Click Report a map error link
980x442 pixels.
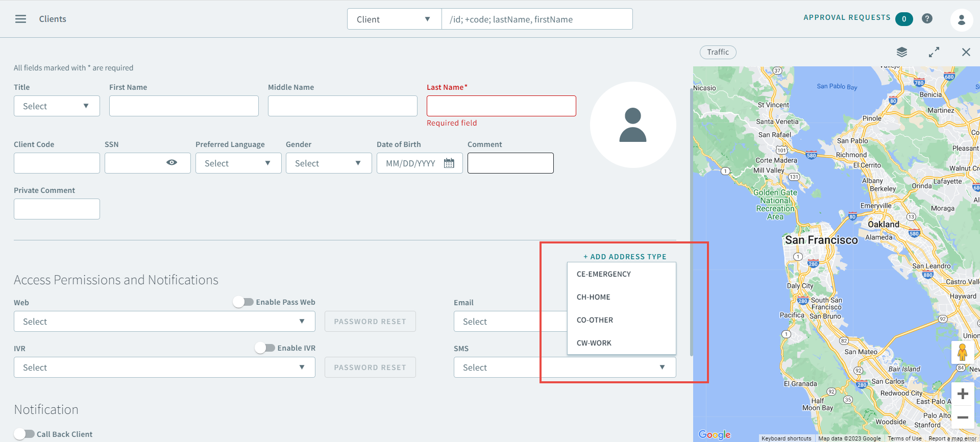(952, 438)
